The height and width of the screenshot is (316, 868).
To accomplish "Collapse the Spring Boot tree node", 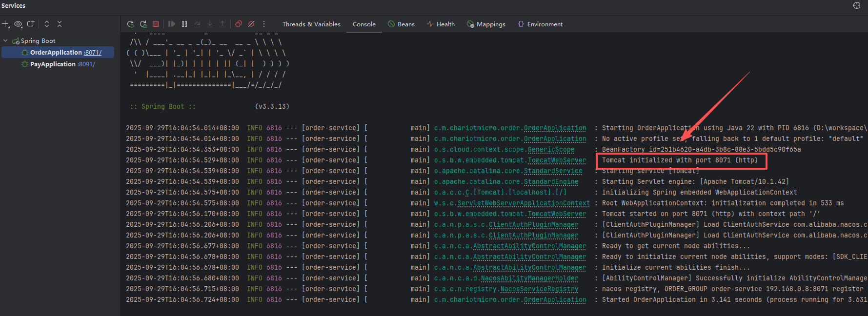I will click(x=5, y=41).
